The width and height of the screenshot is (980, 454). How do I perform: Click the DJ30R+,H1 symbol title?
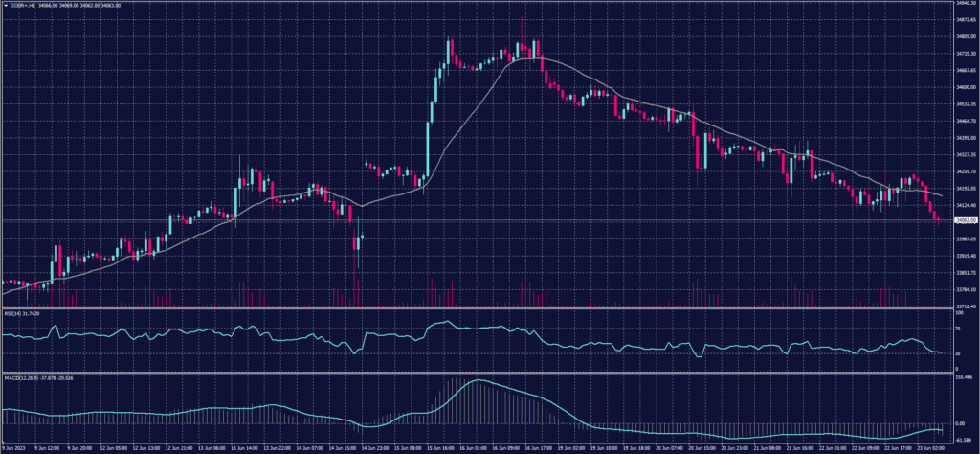click(x=21, y=5)
